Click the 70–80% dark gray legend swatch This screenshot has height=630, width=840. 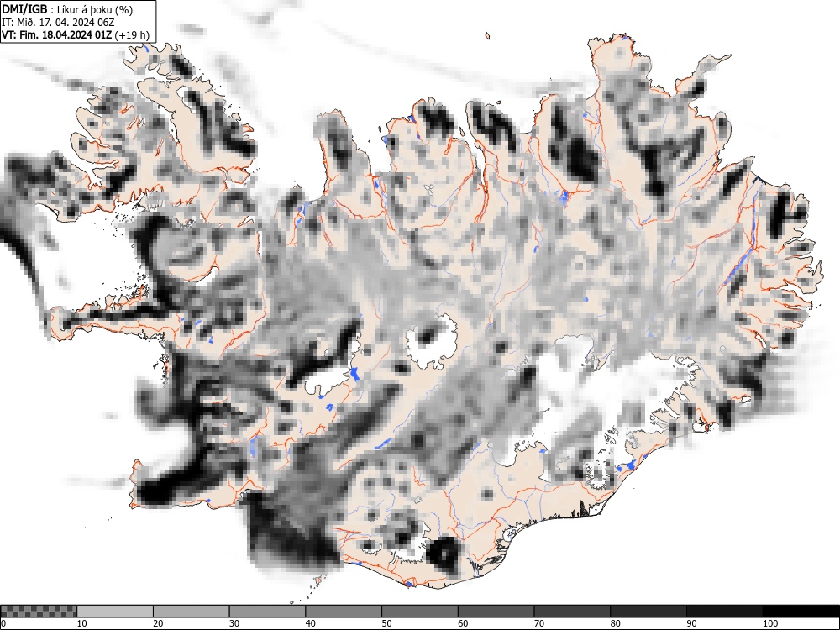click(x=572, y=612)
